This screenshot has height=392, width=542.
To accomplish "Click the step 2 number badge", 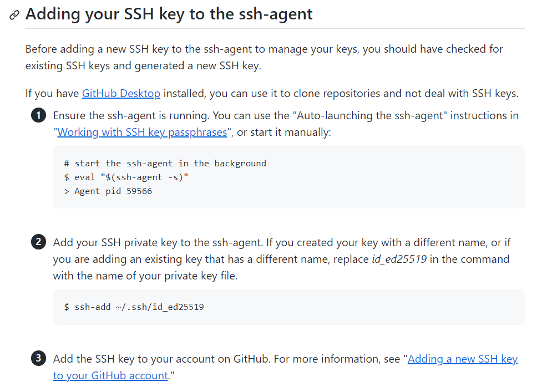I will click(x=38, y=242).
